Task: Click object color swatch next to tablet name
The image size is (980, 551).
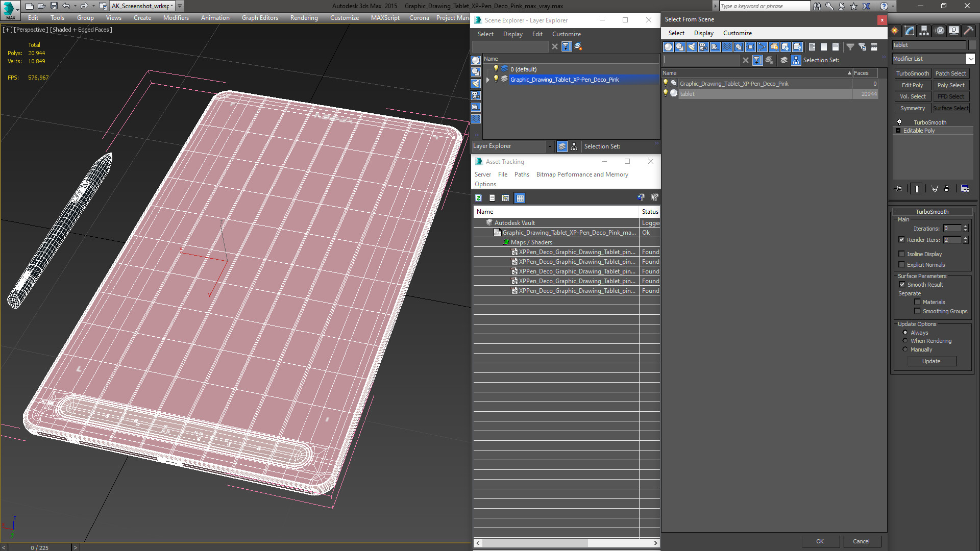Action: (972, 45)
